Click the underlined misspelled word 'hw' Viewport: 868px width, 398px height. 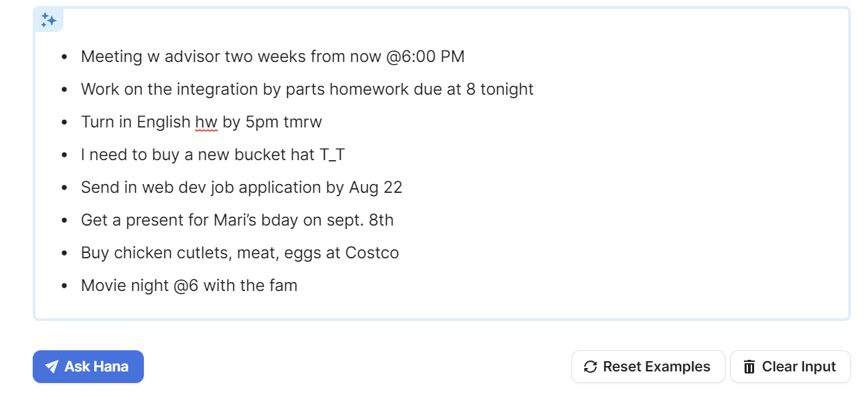coord(206,122)
